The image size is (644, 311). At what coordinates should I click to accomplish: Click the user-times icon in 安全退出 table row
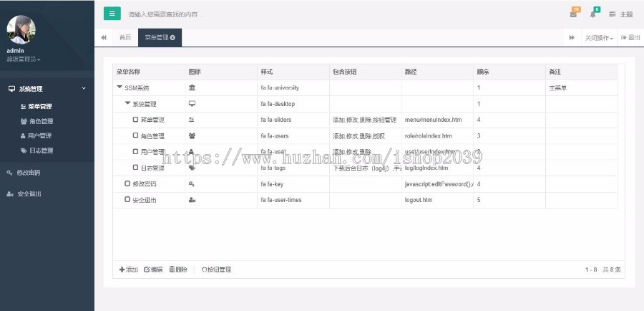192,199
